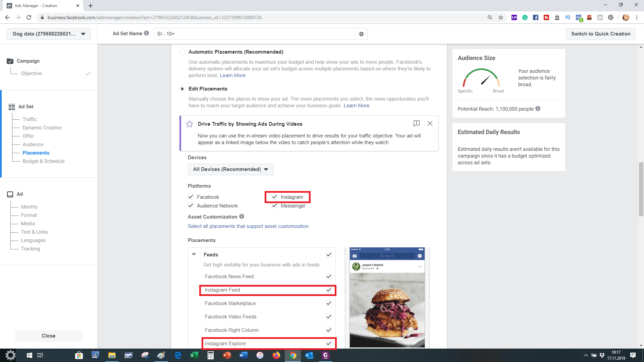Click the feedback flag icon in tip box
The image size is (644, 362).
pos(416,123)
